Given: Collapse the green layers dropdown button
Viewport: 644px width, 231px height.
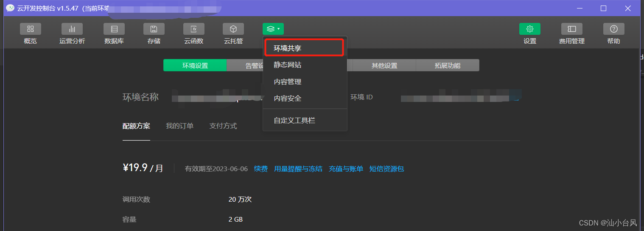Looking at the screenshot, I should pyautogui.click(x=273, y=29).
